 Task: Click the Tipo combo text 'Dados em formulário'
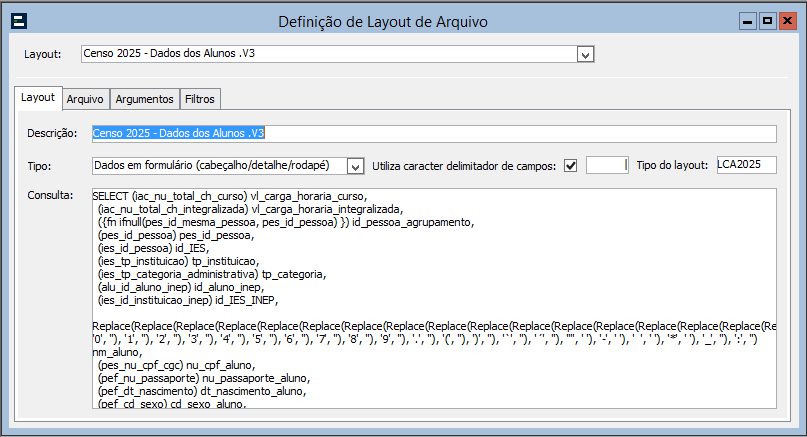pyautogui.click(x=212, y=166)
